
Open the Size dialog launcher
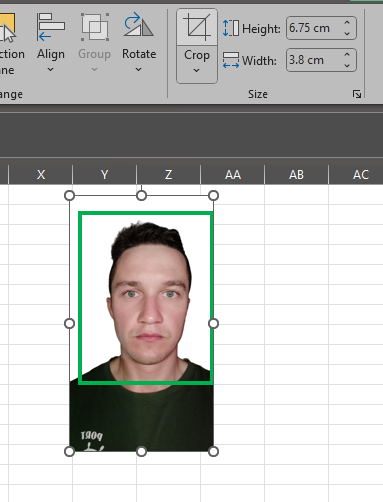pyautogui.click(x=357, y=94)
